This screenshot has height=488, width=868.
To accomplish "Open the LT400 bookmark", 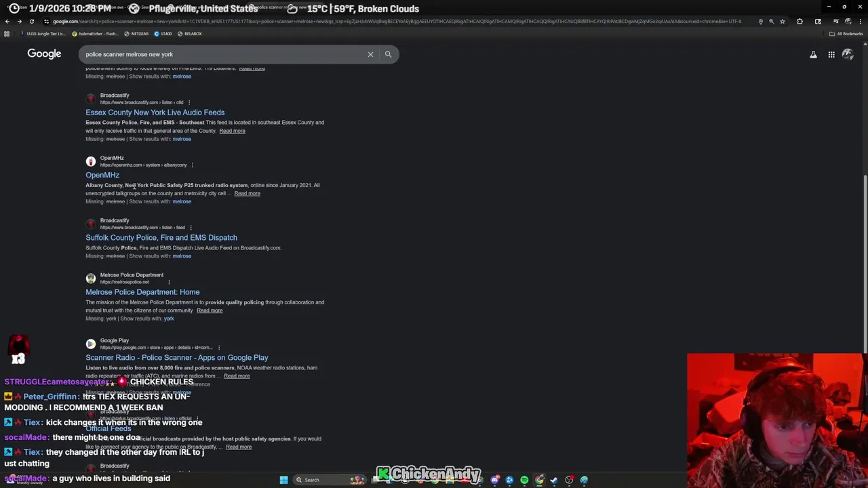I will (163, 34).
